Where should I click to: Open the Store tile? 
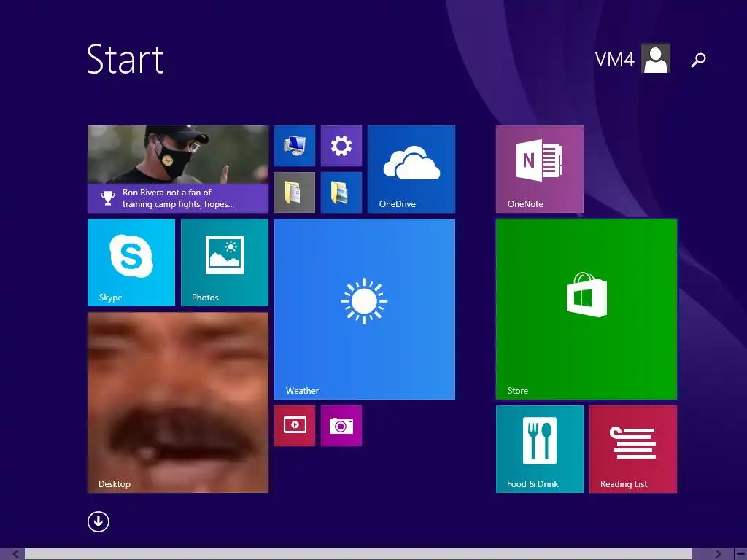point(586,309)
